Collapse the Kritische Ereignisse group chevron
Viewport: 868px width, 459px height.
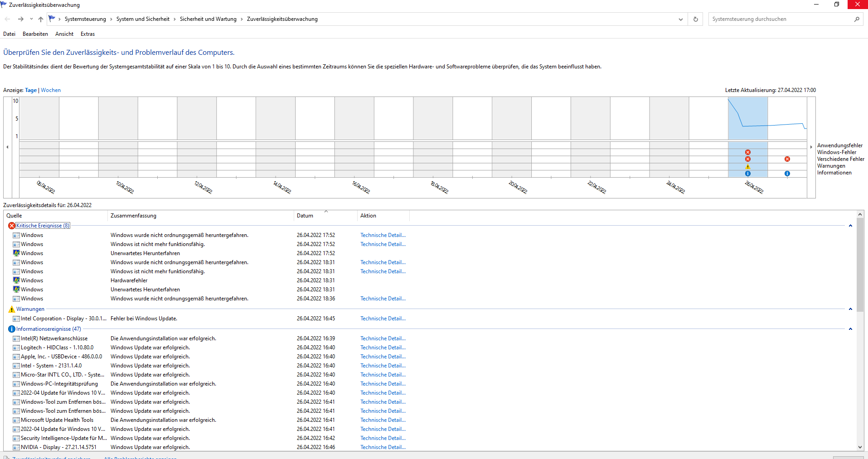click(x=850, y=226)
